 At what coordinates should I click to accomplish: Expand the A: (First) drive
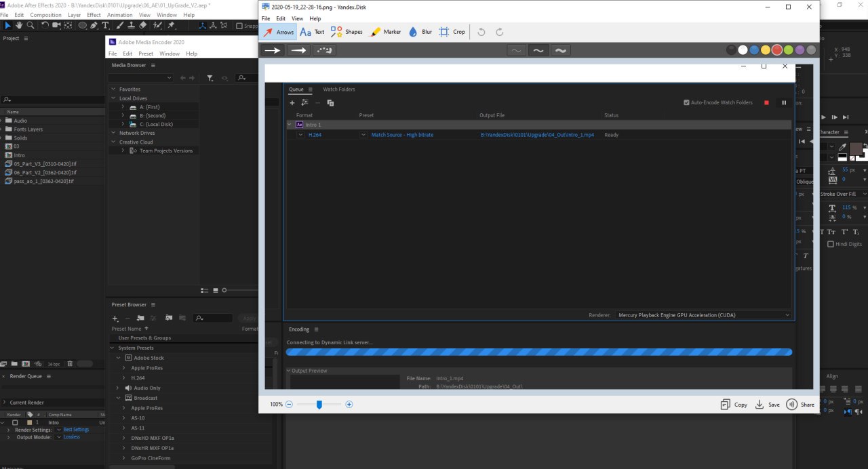click(123, 107)
